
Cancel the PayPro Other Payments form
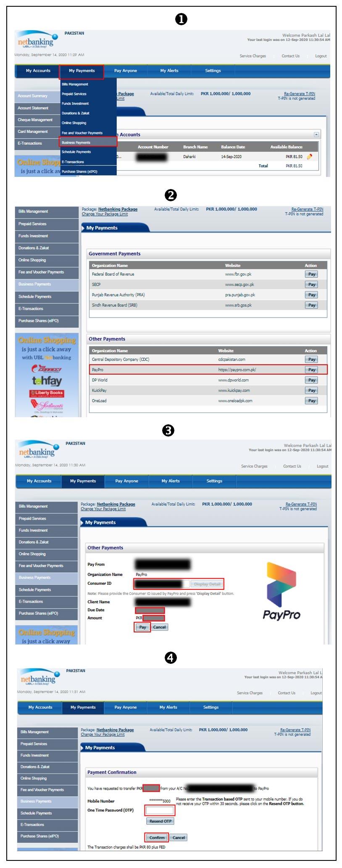(x=159, y=627)
